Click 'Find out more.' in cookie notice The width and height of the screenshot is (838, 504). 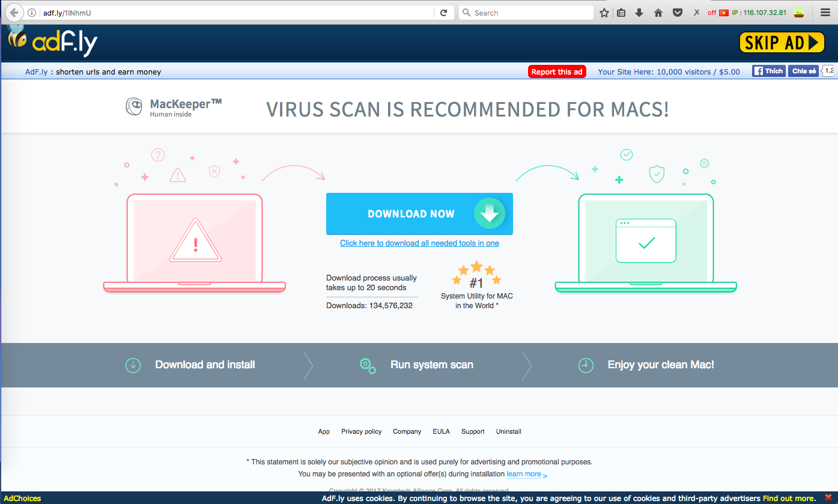789,499
